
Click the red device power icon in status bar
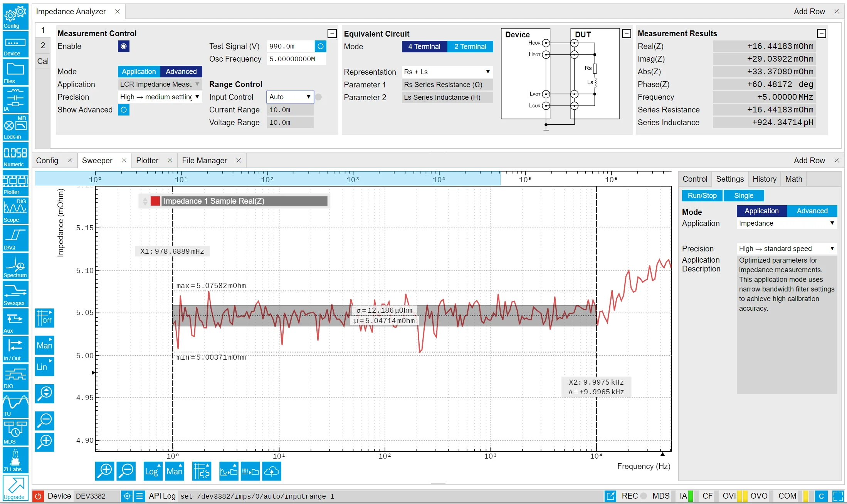coord(38,496)
